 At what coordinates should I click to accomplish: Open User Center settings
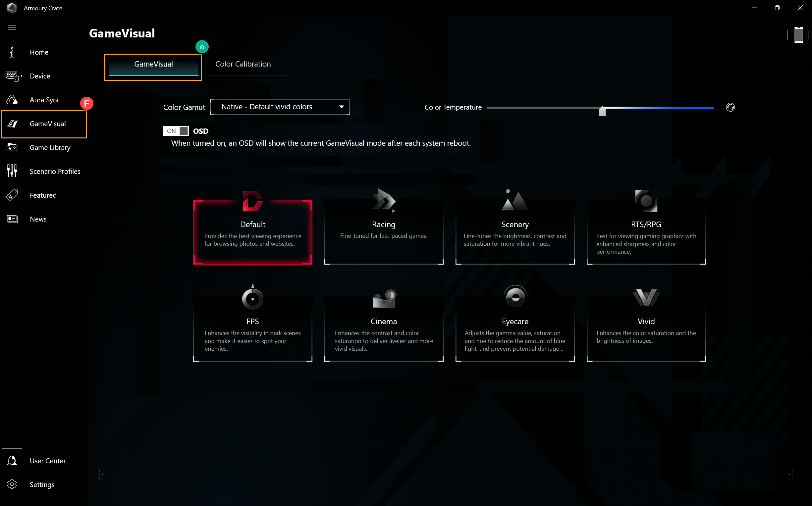(x=48, y=461)
